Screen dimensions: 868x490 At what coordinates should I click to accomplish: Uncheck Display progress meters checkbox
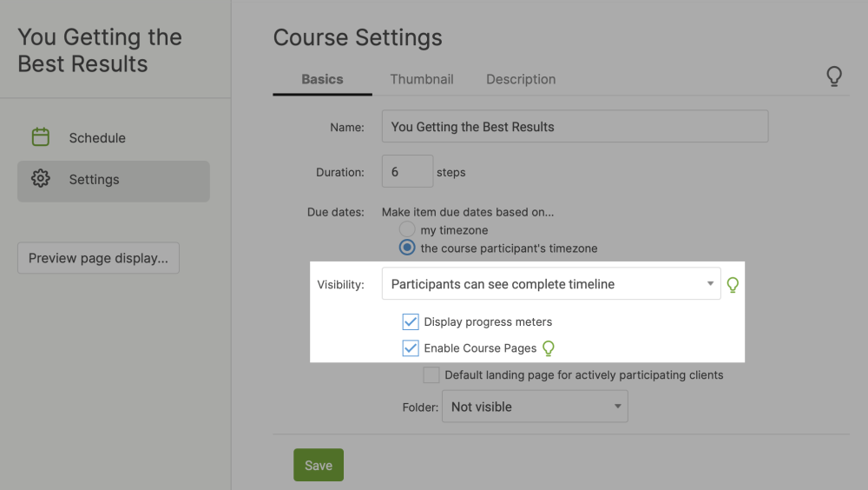[x=411, y=322]
